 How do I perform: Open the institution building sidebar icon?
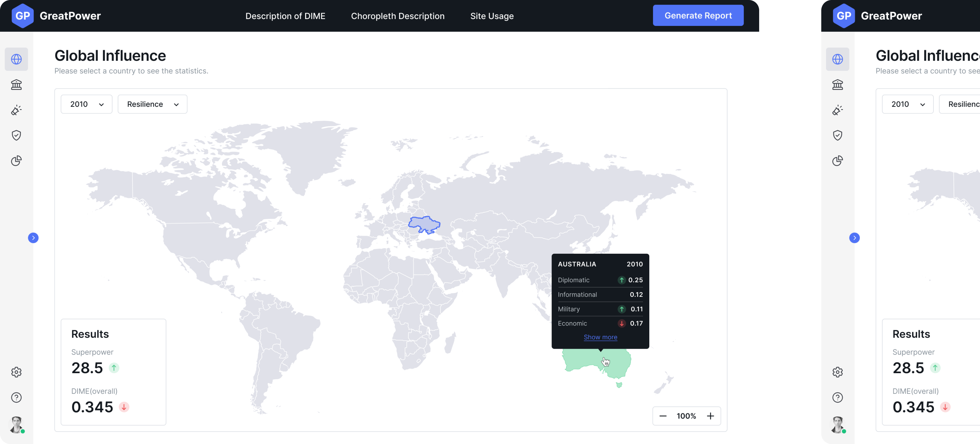16,85
